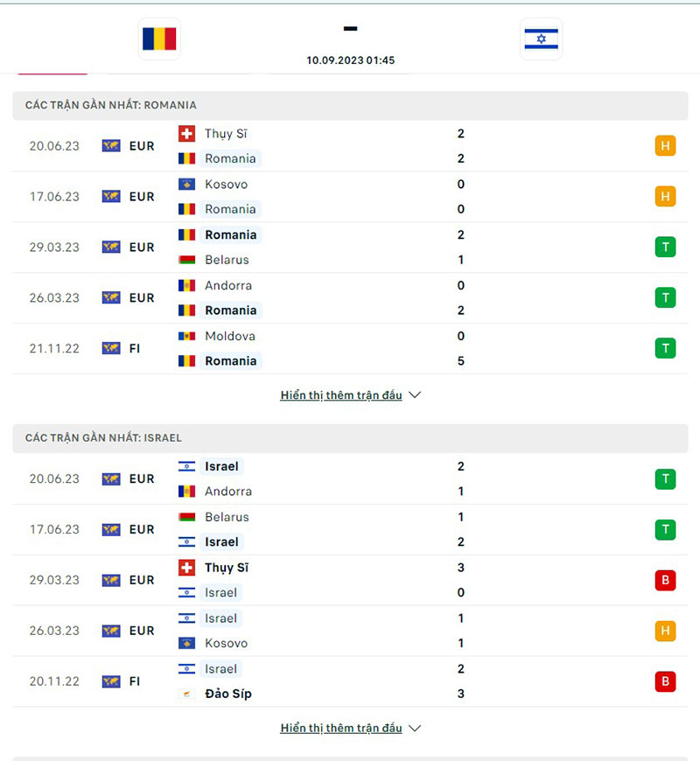Select the 'Các trận gần nhất: Israel' section header
700x761 pixels.
pos(103,437)
